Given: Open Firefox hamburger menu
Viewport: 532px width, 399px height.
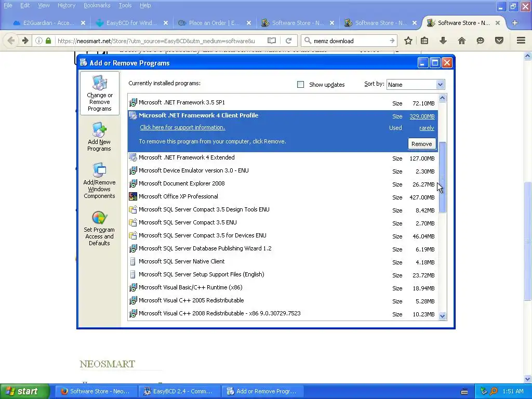Looking at the screenshot, I should coord(521,41).
